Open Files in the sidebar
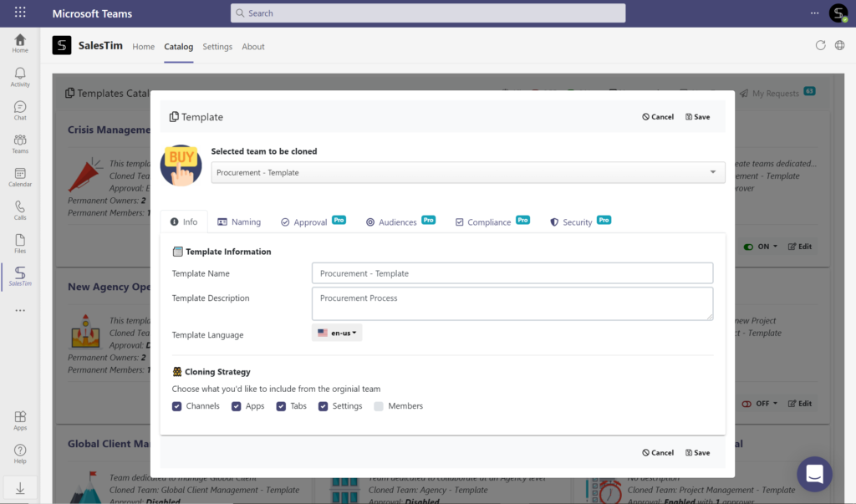Screen dimensions: 856x504 click(x=20, y=243)
